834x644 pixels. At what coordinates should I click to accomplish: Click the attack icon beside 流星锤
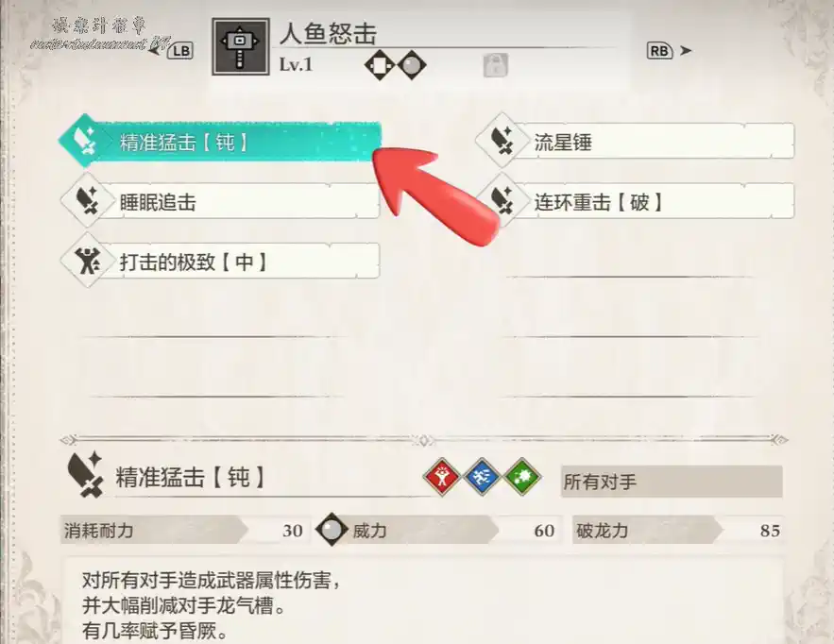click(502, 142)
